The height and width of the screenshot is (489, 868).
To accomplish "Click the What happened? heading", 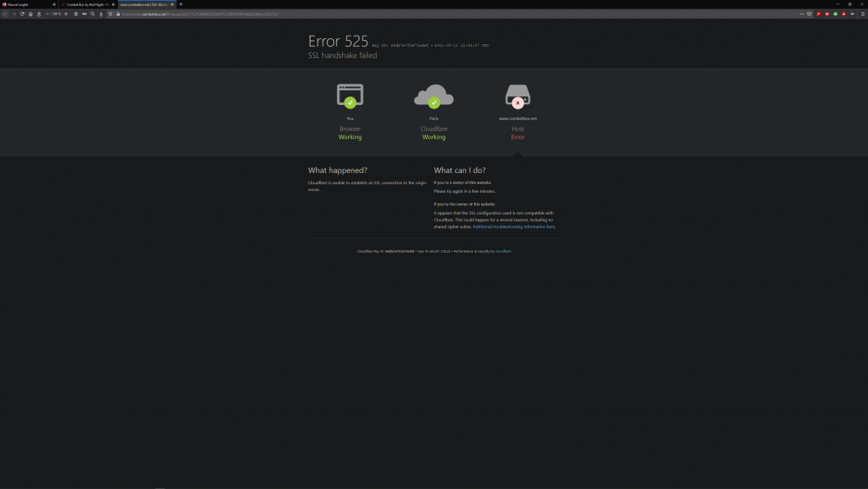I will 338,170.
